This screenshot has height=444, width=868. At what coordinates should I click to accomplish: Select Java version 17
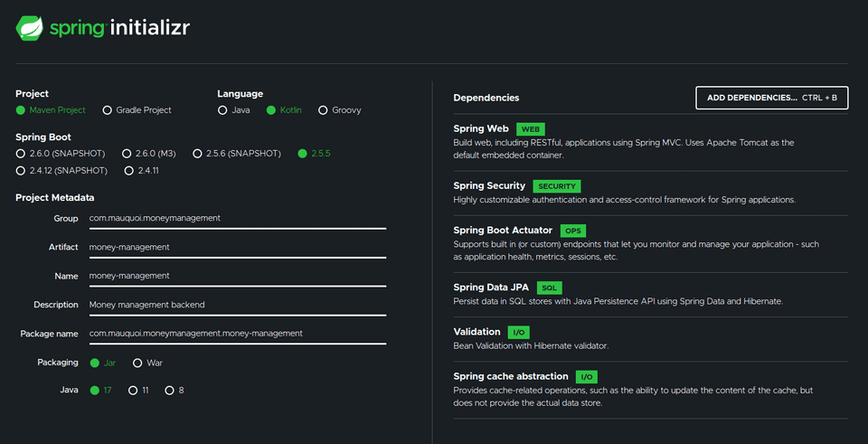(x=94, y=391)
